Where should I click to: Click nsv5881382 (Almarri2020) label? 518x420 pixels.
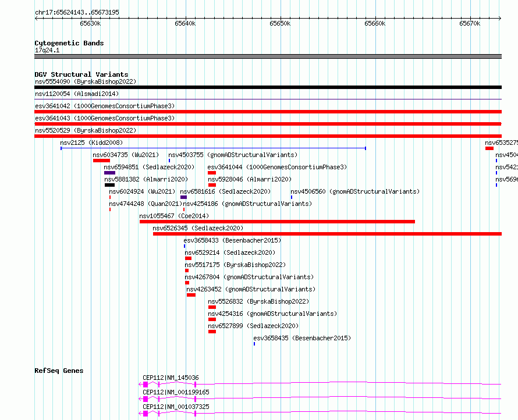146,179
